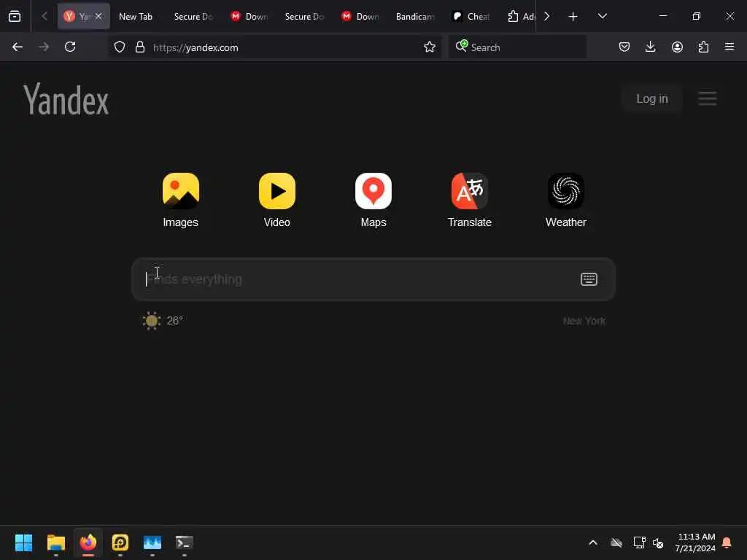Open the Windows Start menu
The image size is (747, 560).
23,542
